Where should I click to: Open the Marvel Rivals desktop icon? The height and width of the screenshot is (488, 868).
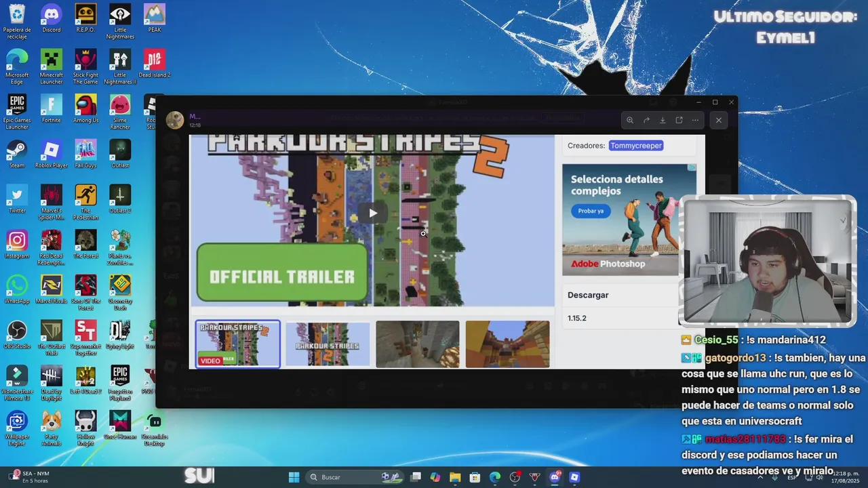52,290
